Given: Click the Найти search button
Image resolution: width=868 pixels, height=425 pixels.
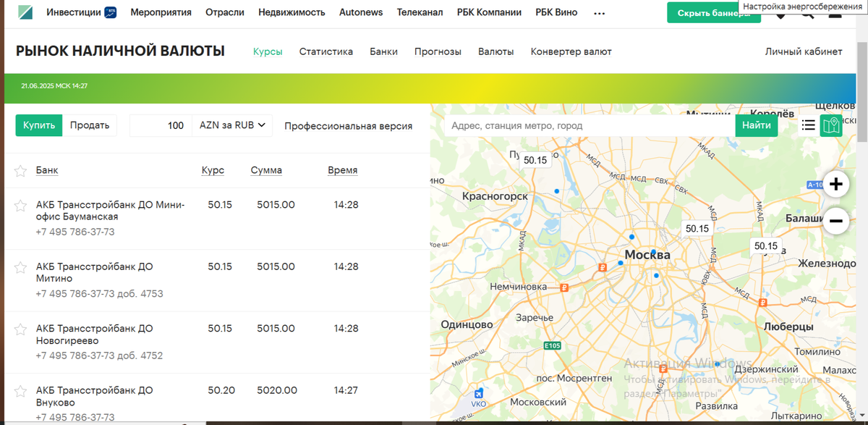Looking at the screenshot, I should (x=757, y=125).
